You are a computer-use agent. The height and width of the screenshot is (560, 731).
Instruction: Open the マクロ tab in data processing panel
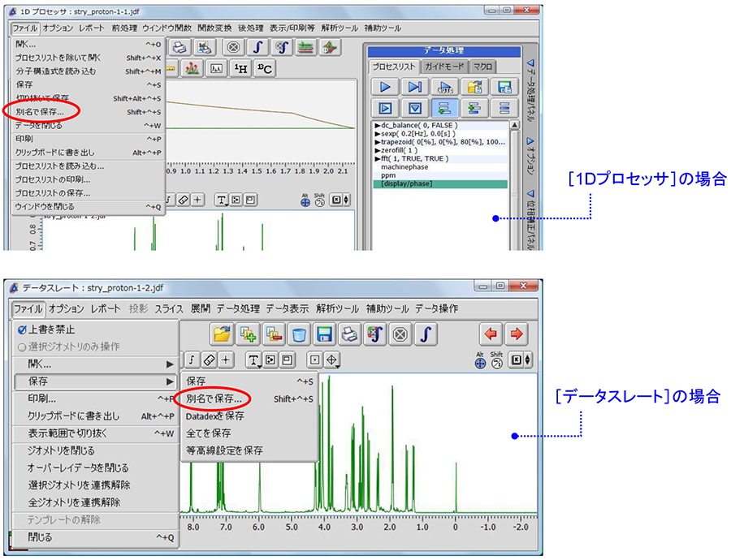click(482, 67)
